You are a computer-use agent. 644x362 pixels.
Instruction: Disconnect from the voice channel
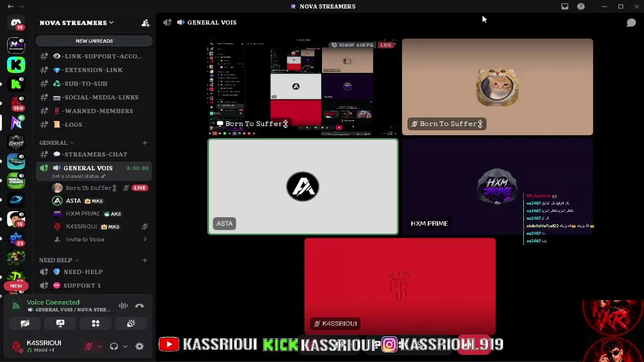pyautogui.click(x=139, y=306)
